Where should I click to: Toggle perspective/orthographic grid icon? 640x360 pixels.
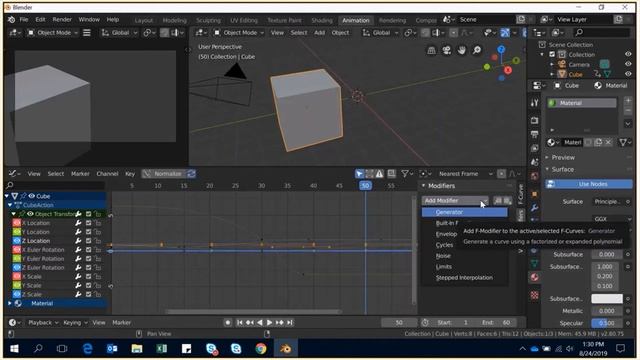(431, 50)
